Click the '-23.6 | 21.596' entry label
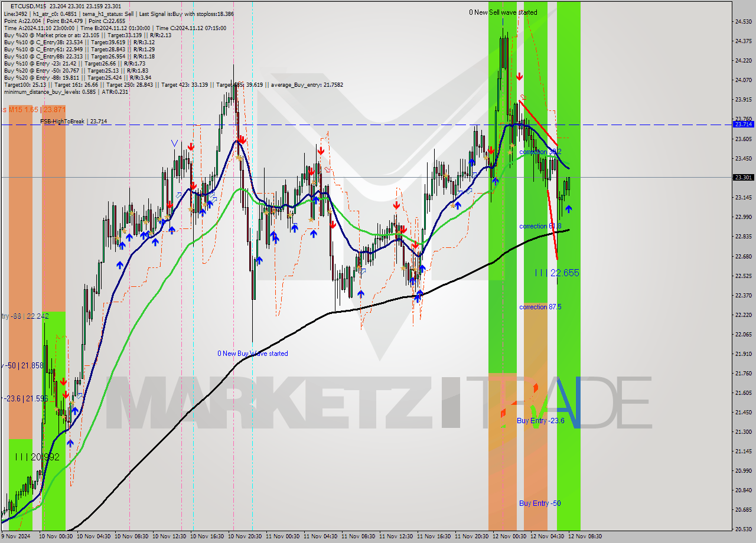 (x=24, y=399)
